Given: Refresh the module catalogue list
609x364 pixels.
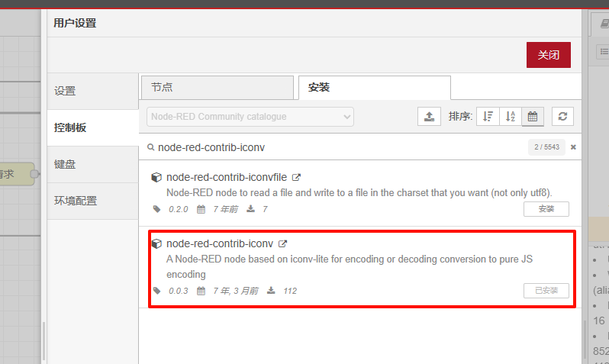Looking at the screenshot, I should 562,117.
